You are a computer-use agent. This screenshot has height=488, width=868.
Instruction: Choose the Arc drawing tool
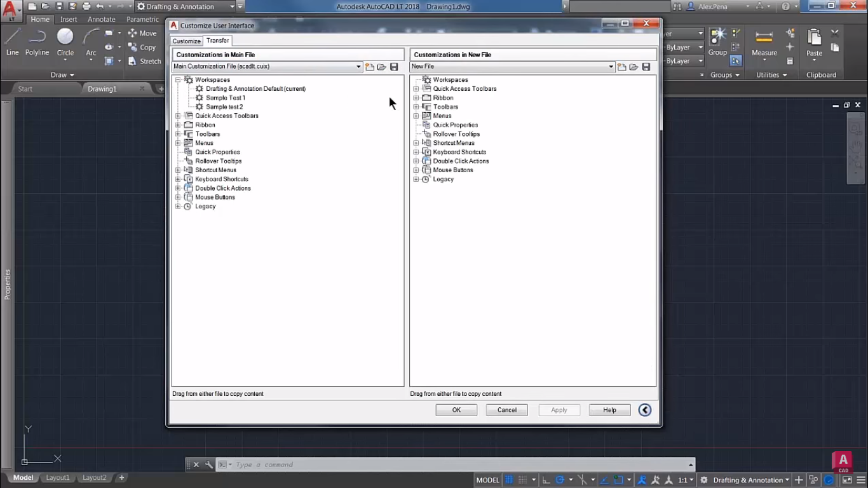pos(91,42)
